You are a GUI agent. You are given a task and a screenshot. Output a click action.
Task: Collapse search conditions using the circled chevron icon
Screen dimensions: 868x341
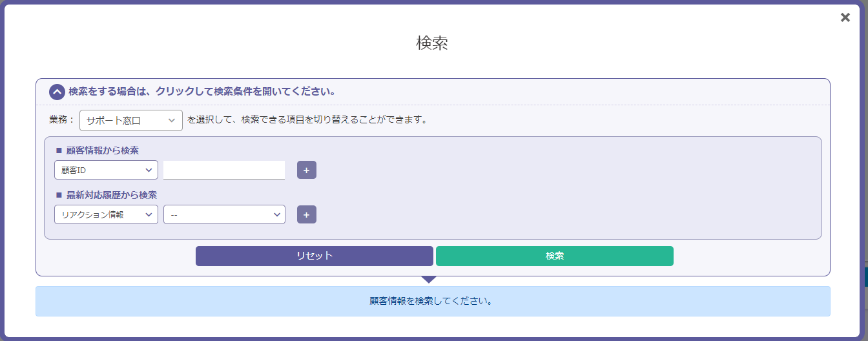click(x=57, y=92)
